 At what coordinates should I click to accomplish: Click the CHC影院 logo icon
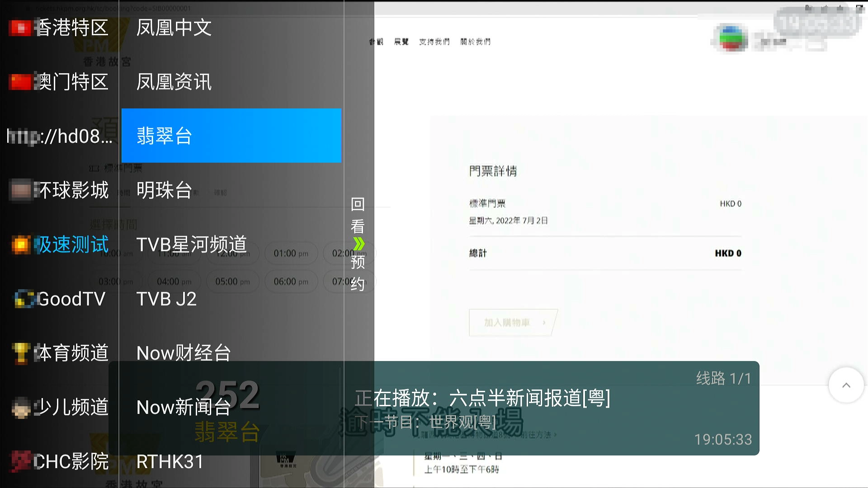coord(20,461)
